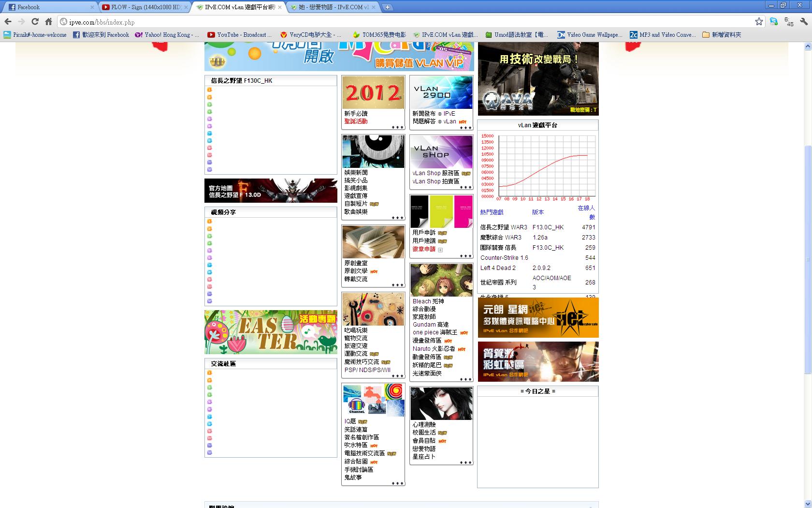This screenshot has height=508, width=812.
Task: Click the 元朗星網 cyber cafe banner
Action: pos(538,317)
